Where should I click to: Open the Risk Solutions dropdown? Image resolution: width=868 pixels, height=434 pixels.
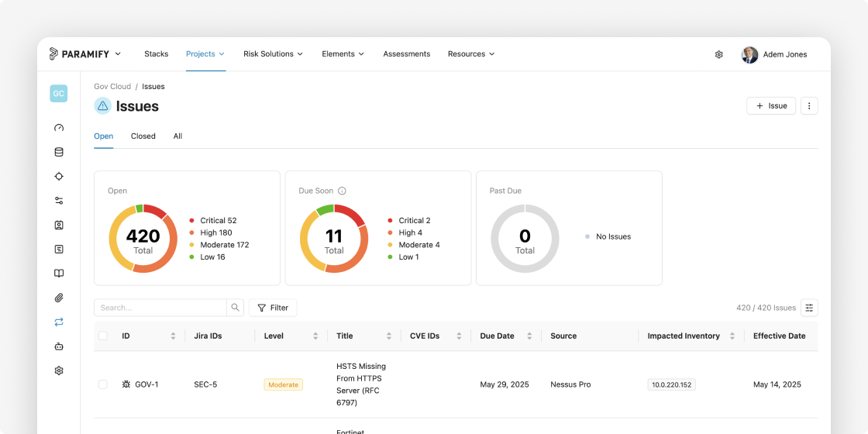pos(273,53)
